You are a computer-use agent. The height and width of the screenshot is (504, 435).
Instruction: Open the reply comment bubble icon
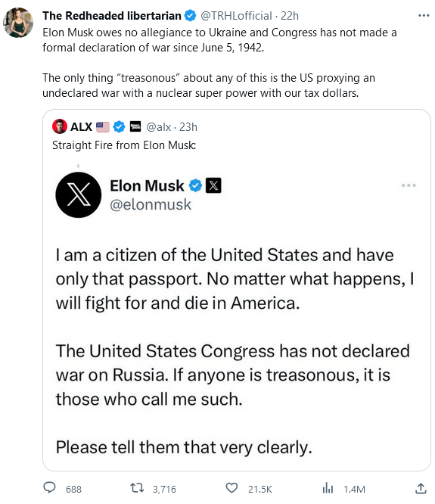coord(49,487)
